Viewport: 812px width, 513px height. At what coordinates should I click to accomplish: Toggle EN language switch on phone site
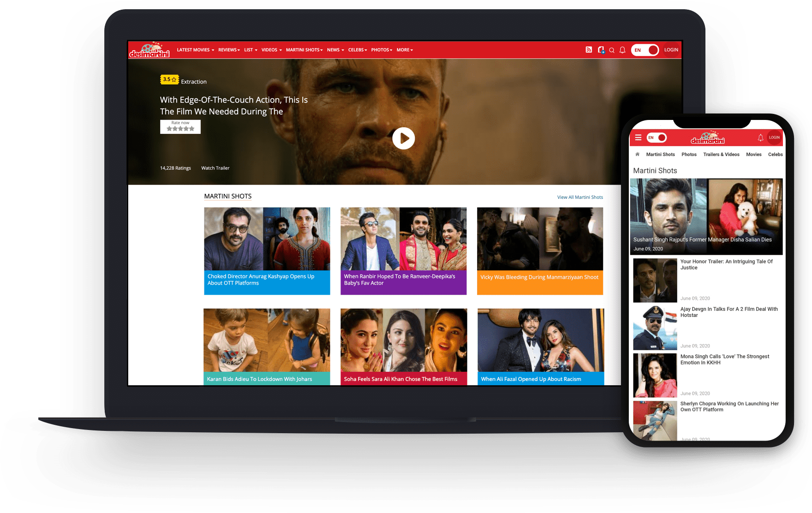(657, 137)
